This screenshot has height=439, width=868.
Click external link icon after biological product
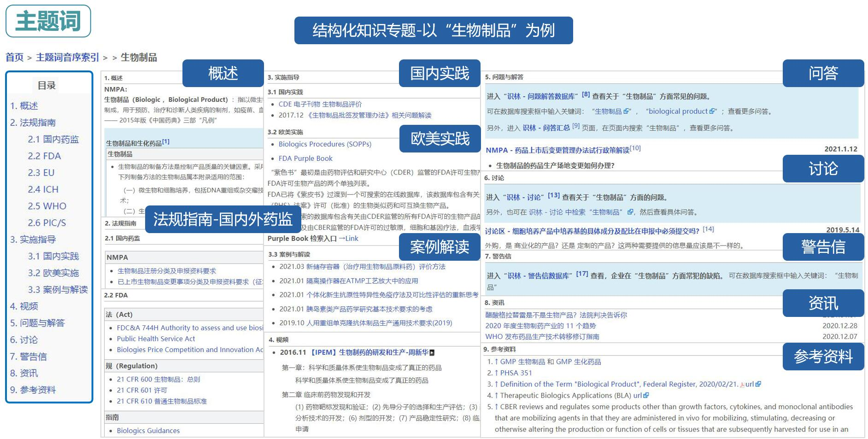coord(712,111)
